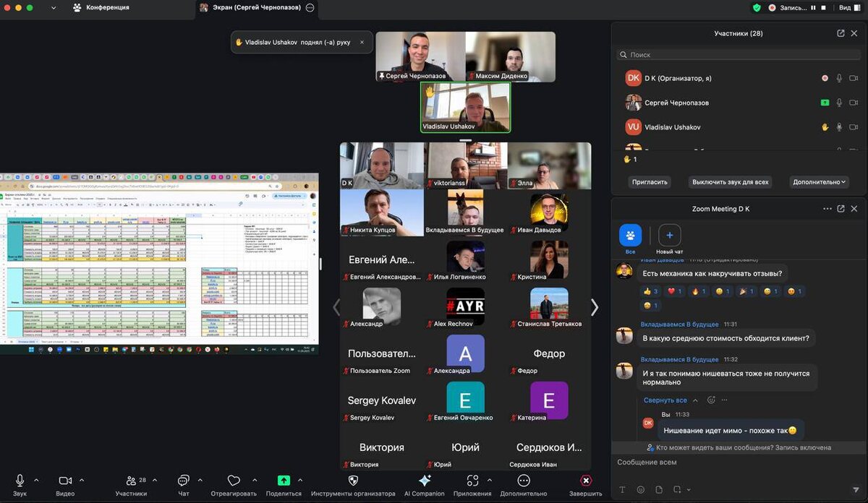This screenshot has width=868, height=503.
Task: Dismiss the Vladislav Ushakov raised hand notification
Action: (x=362, y=43)
